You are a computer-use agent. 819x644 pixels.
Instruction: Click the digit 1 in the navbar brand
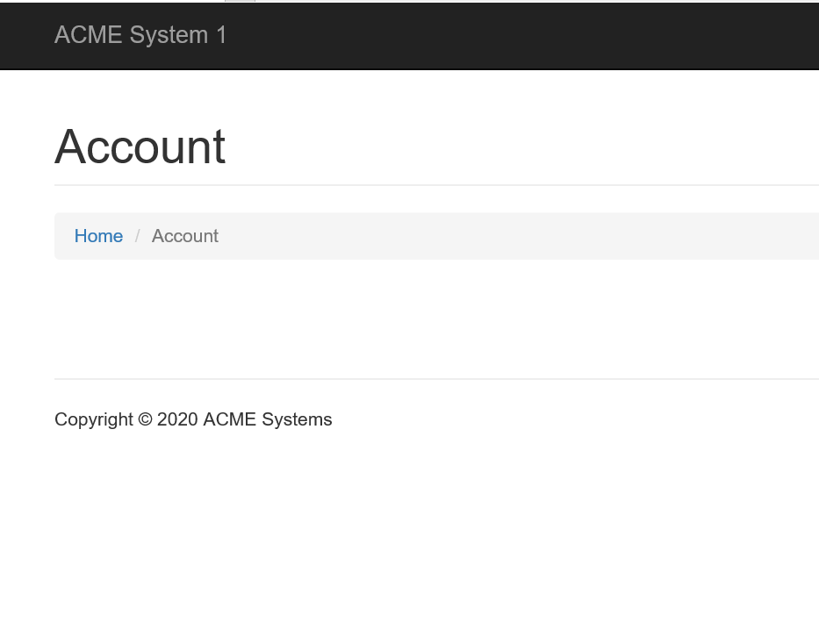(221, 35)
